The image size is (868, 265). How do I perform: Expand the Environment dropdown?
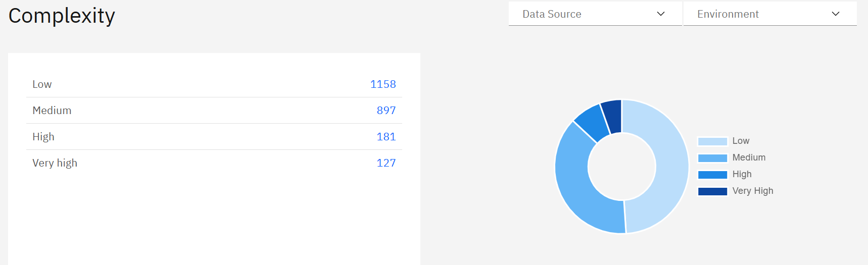click(769, 14)
